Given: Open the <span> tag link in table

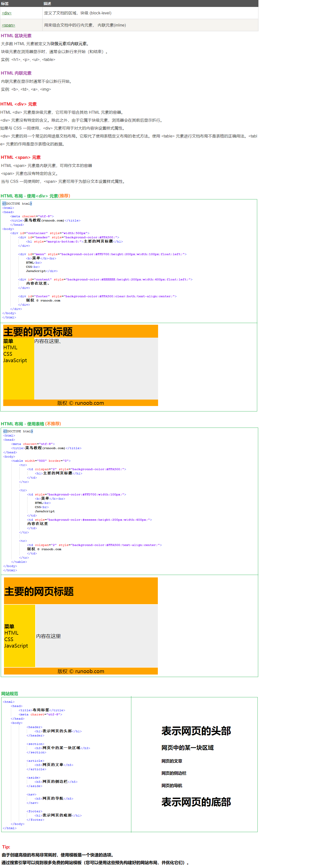Looking at the screenshot, I should (x=8, y=25).
